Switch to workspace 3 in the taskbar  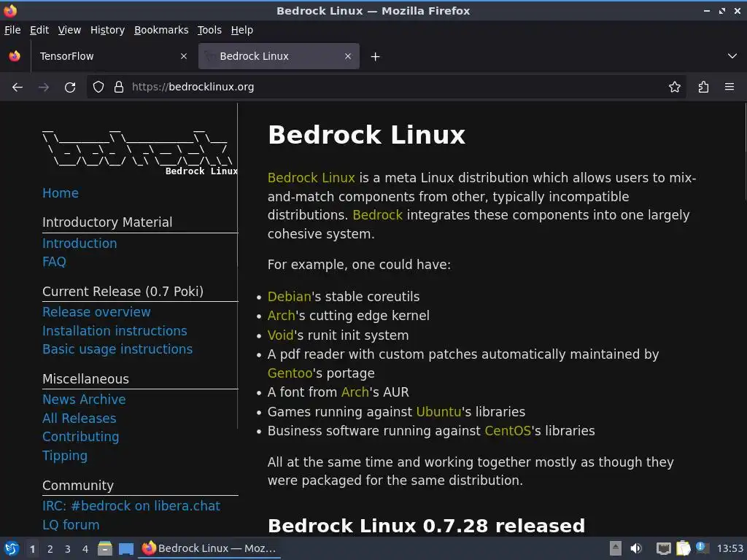tap(68, 549)
